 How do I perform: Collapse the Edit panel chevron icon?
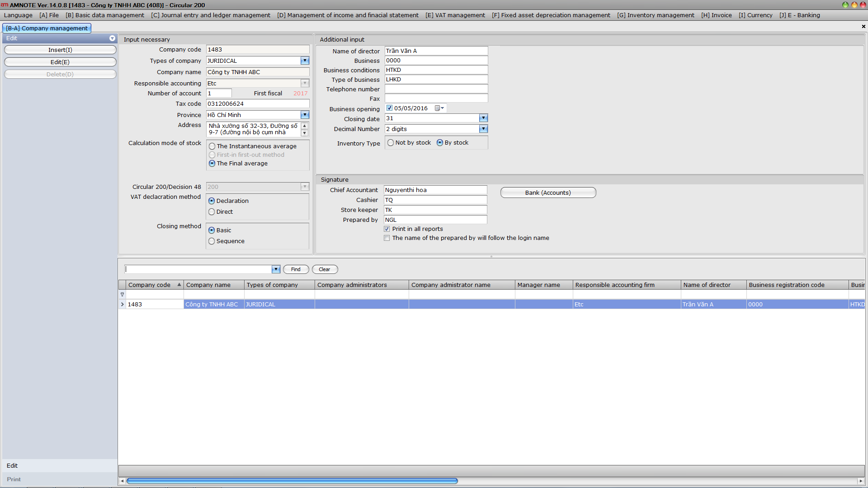[x=112, y=38]
